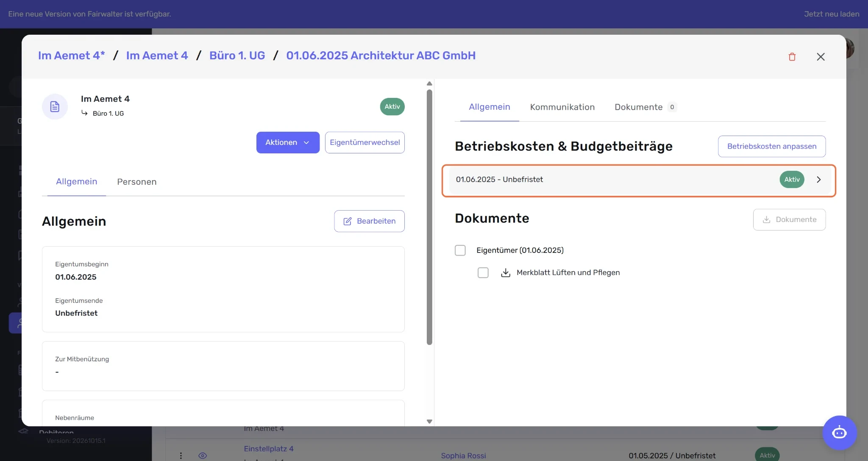The width and height of the screenshot is (868, 461).
Task: Click the Bearbeiten button
Action: (369, 221)
